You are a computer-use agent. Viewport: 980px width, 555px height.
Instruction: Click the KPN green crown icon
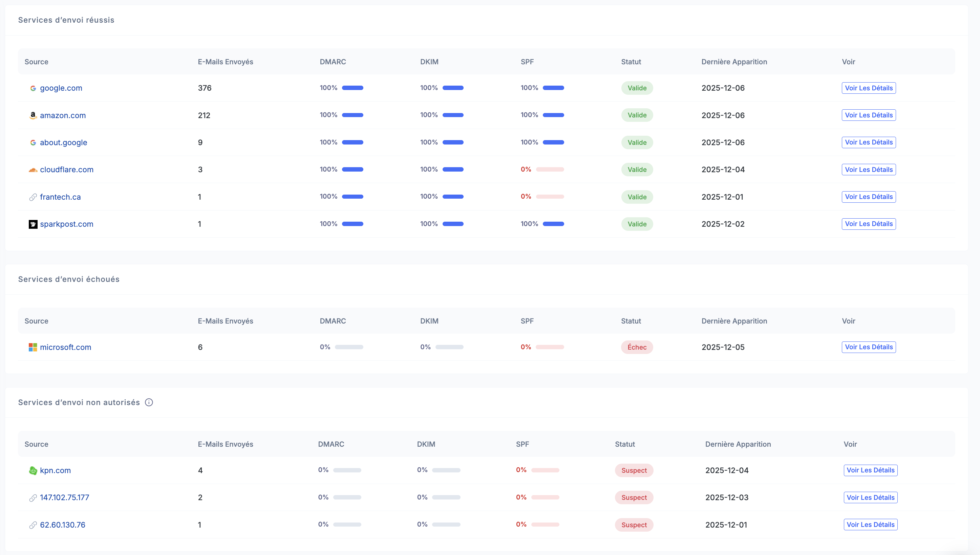[33, 470]
